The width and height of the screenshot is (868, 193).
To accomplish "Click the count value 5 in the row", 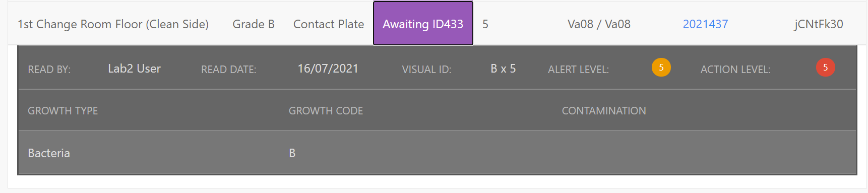I will tap(485, 24).
